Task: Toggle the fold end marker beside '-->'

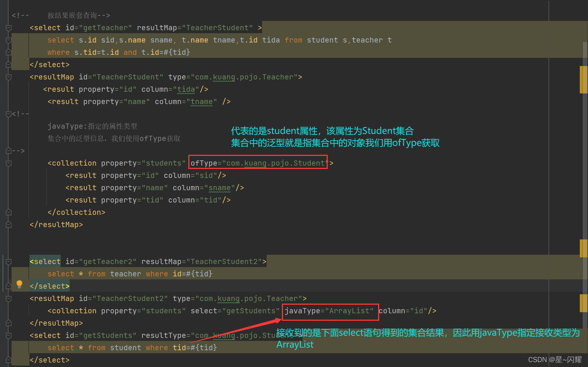Action: tap(9, 151)
